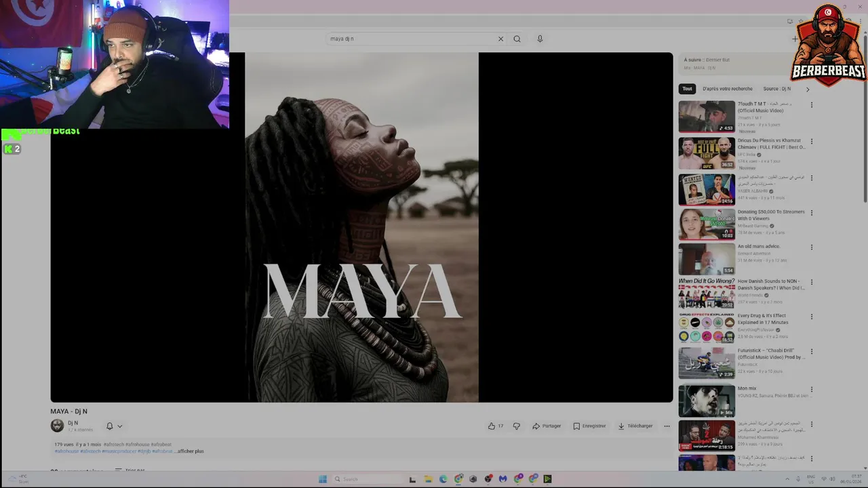
Task: Select the Tout filter chip
Action: [x=687, y=89]
